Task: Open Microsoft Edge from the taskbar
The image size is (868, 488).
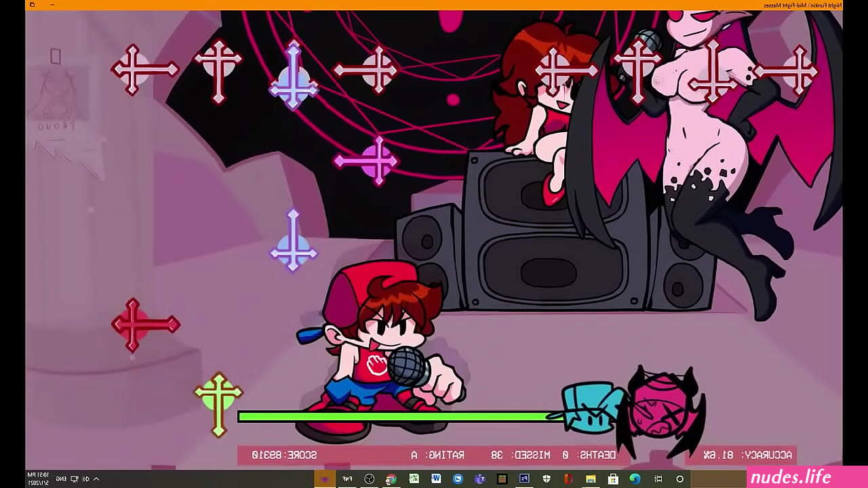Action: pos(635,479)
